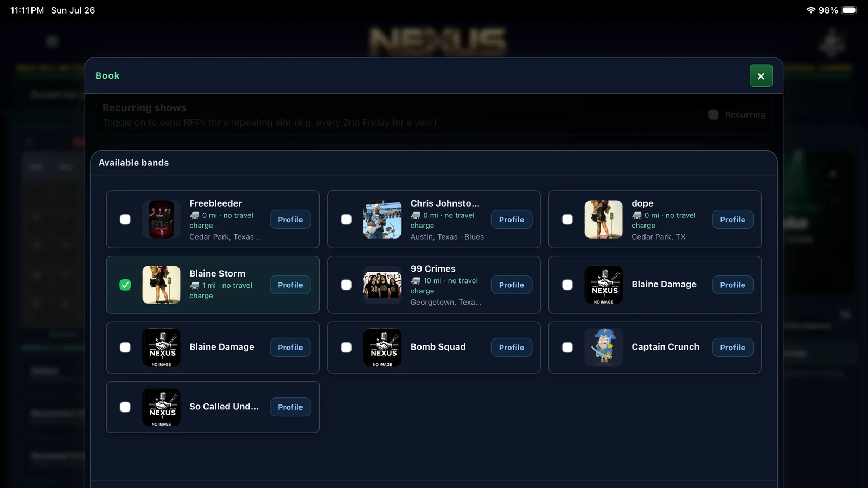868x488 pixels.
Task: Open Chris Johnsto... Profile
Action: [512, 220]
